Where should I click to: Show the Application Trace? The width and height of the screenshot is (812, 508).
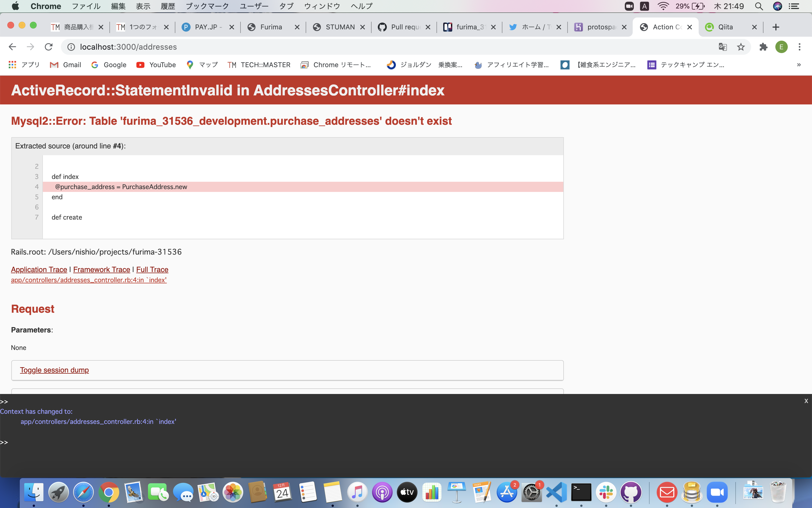39,270
